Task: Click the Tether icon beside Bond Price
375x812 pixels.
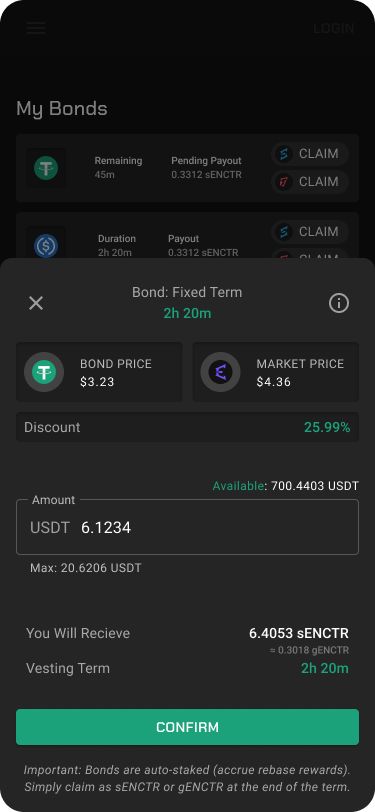Action: (44, 372)
